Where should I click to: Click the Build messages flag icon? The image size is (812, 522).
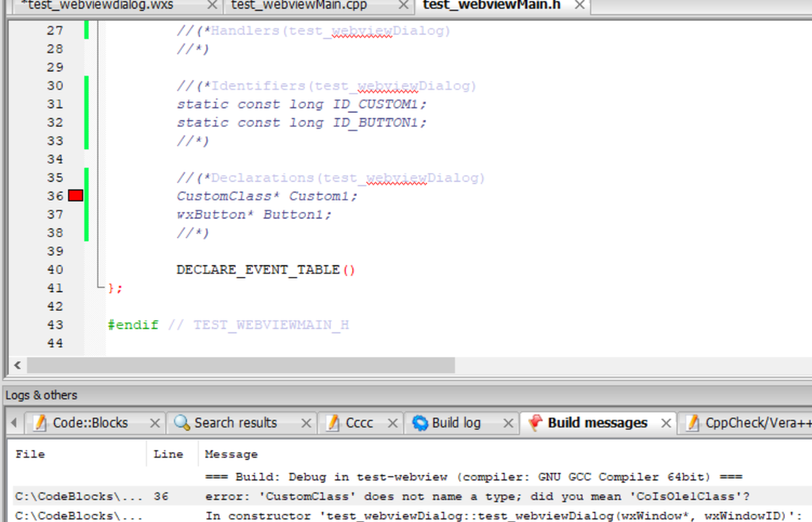(534, 422)
